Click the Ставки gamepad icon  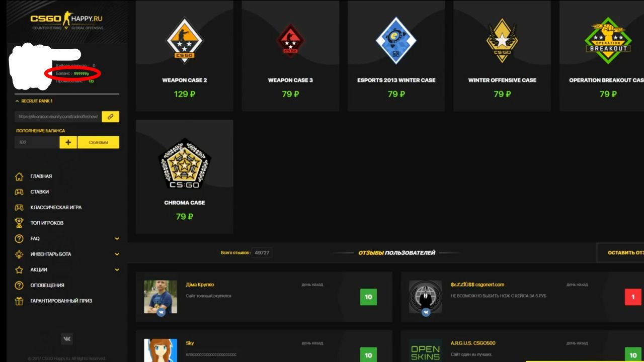click(x=19, y=192)
